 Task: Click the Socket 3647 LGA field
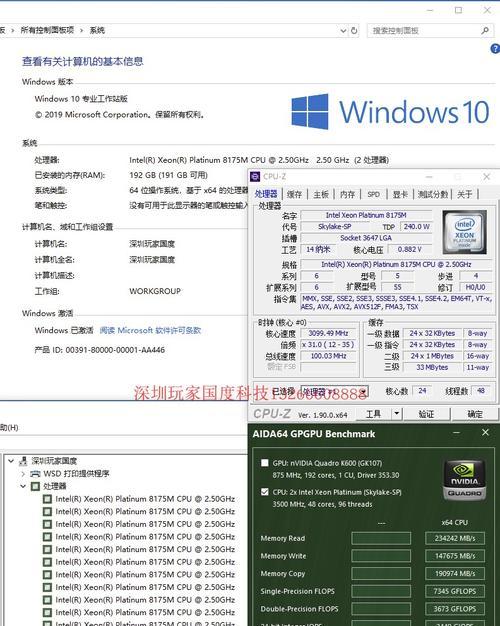(x=366, y=238)
